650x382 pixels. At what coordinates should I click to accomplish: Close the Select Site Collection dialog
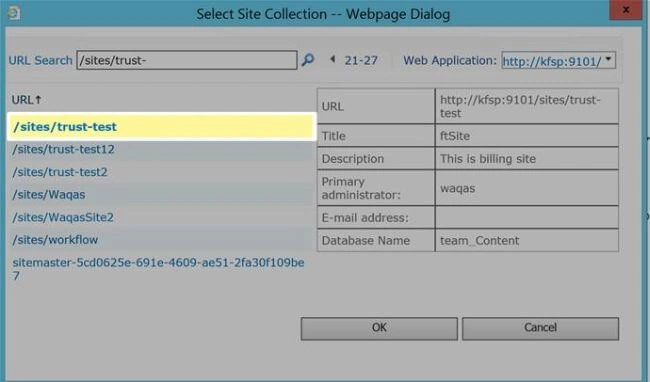point(626,10)
